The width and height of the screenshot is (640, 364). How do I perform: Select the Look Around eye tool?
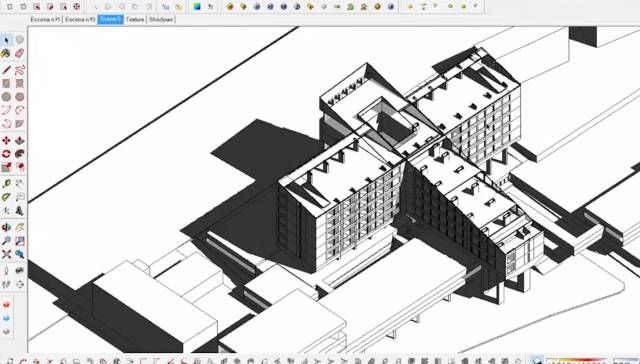20,271
